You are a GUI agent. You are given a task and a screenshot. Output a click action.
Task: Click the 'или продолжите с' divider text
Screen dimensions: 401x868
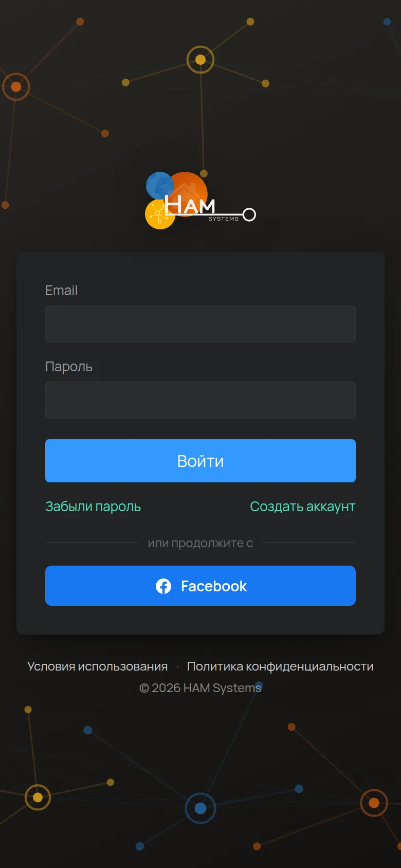[200, 543]
